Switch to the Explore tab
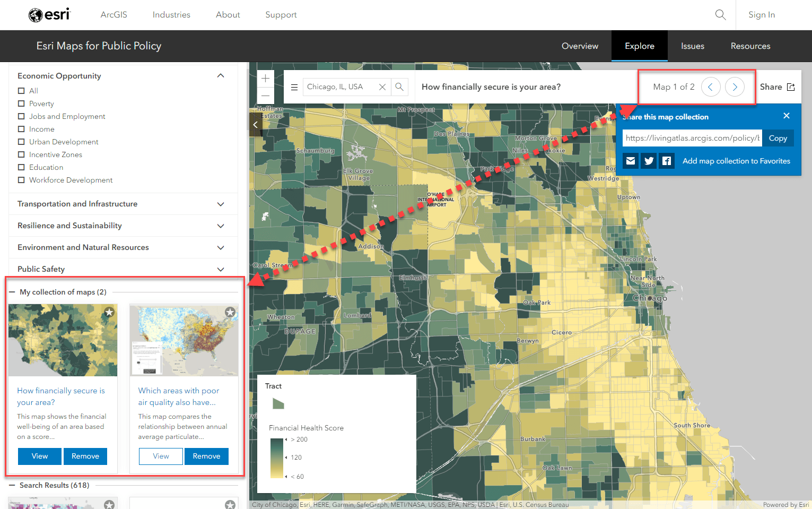Viewport: 812px width, 509px height. [640, 46]
